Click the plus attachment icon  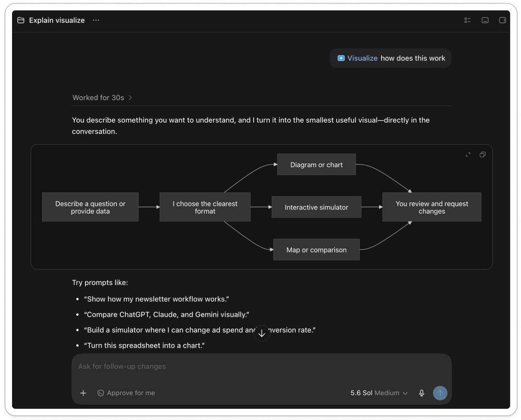tap(83, 393)
